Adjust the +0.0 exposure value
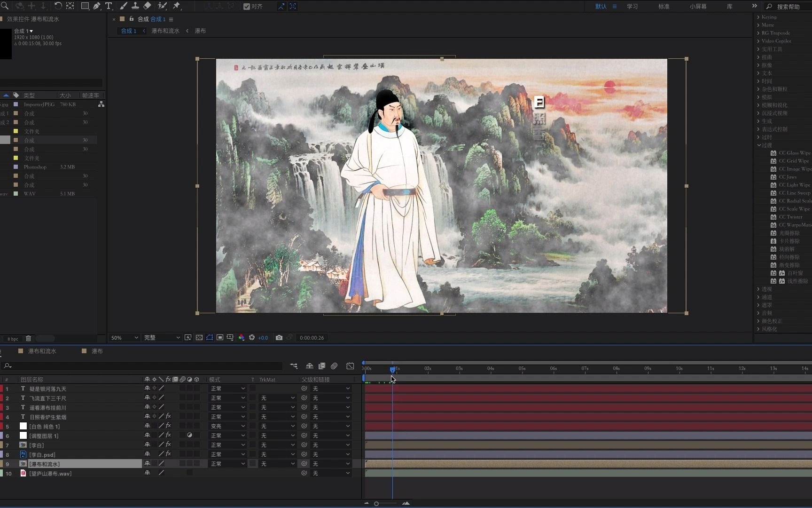 tap(263, 338)
